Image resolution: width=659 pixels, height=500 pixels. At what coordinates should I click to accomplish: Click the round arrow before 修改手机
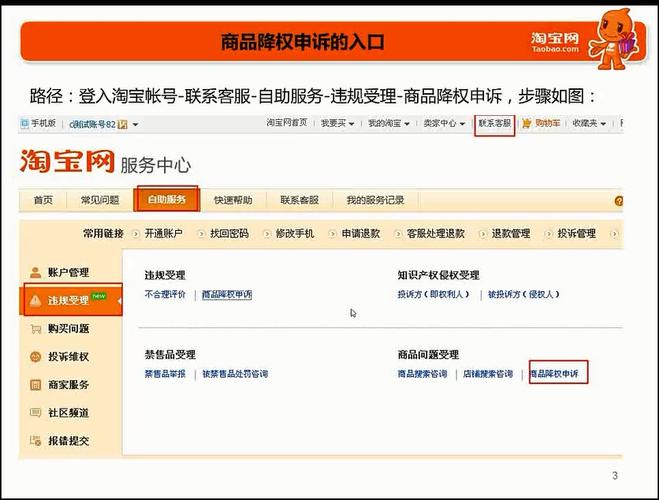267,234
